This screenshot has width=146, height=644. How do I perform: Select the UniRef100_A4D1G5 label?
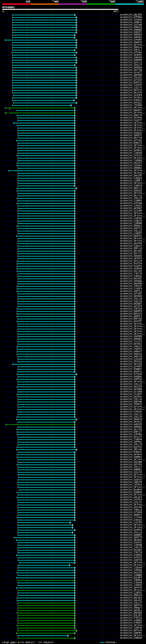pos(131,424)
